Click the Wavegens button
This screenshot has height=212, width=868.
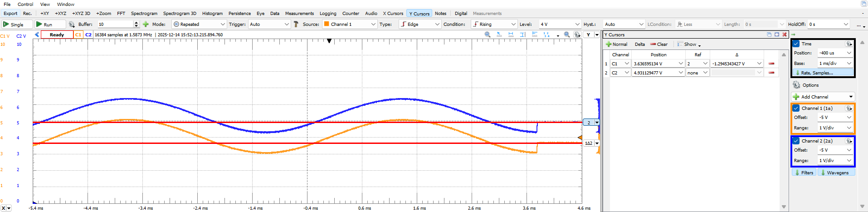[x=836, y=173]
